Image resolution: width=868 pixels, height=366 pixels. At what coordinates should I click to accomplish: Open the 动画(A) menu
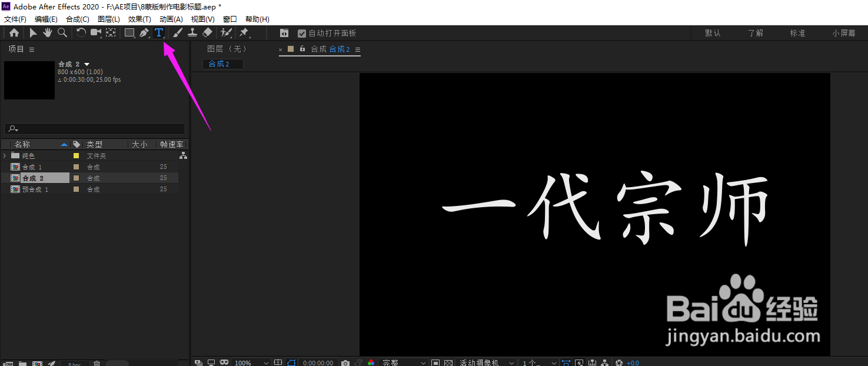171,19
